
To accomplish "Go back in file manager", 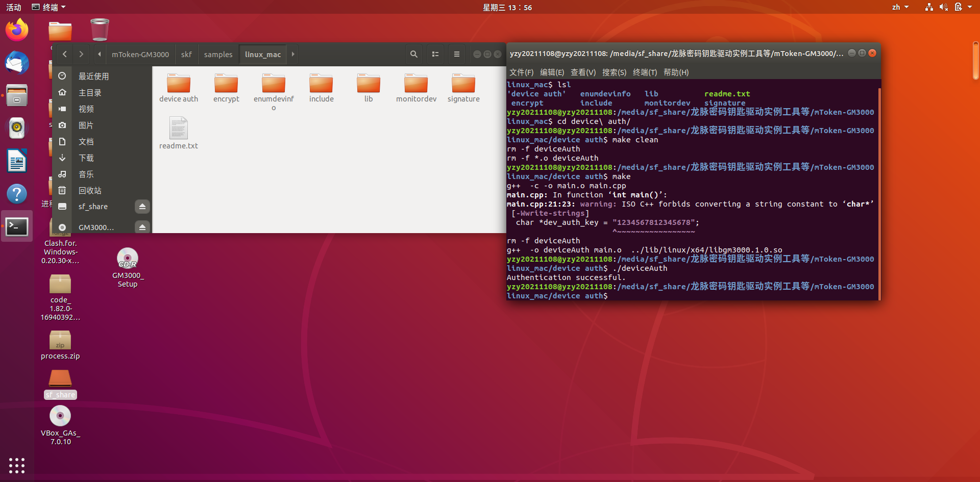I will [x=65, y=54].
